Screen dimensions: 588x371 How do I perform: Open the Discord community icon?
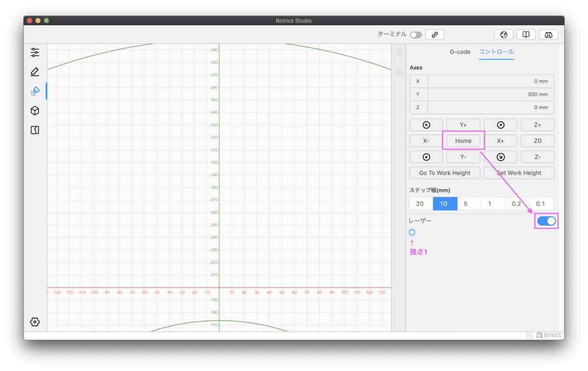coord(548,34)
